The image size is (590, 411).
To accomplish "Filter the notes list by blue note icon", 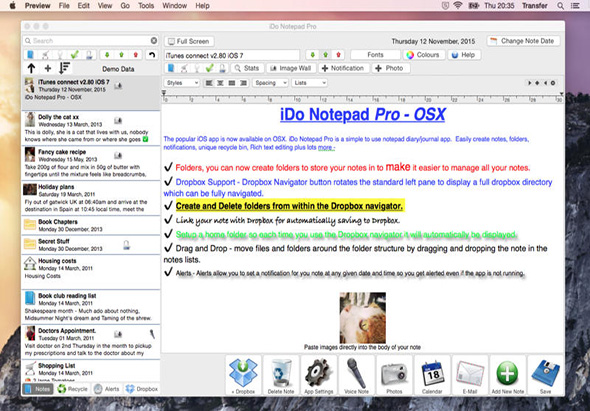I will (x=31, y=55).
